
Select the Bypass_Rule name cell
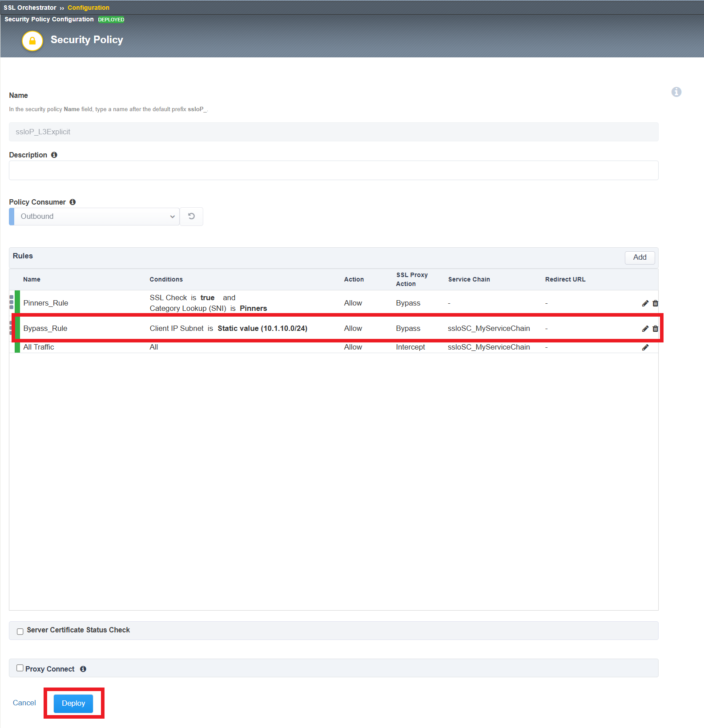45,328
